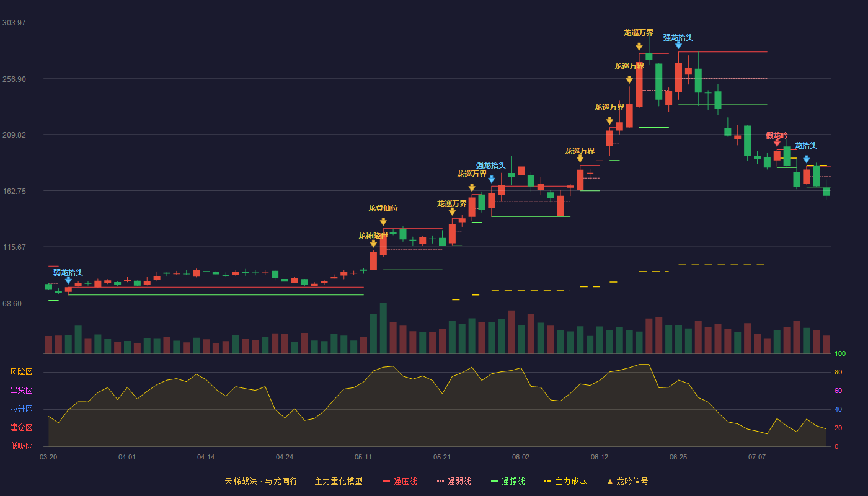The width and height of the screenshot is (868, 496).
Task: Click the 弱龙抬头 blue arrow signal marker
Action: [68, 280]
